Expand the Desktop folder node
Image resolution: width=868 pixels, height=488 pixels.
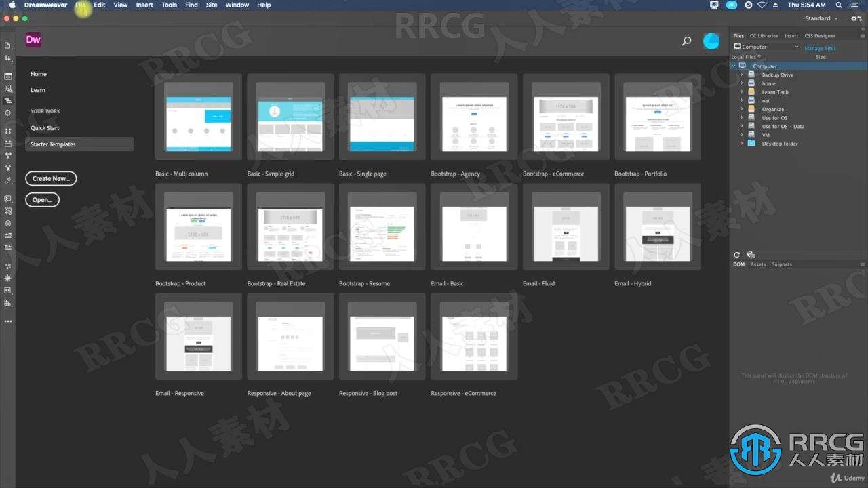741,144
